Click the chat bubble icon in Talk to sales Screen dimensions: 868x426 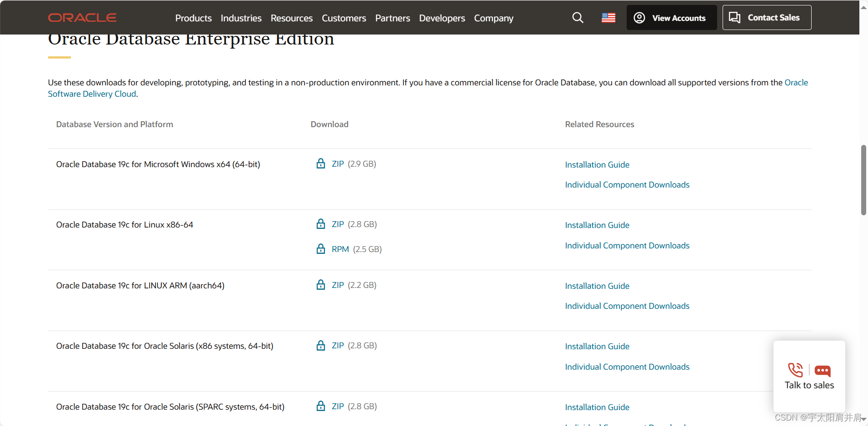tap(823, 371)
